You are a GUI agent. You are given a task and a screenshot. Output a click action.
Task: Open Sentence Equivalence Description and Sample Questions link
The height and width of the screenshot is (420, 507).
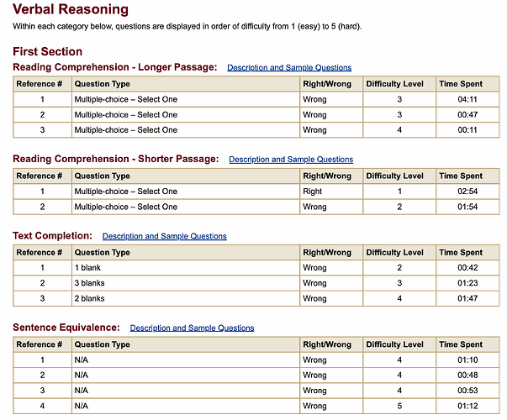click(x=192, y=328)
